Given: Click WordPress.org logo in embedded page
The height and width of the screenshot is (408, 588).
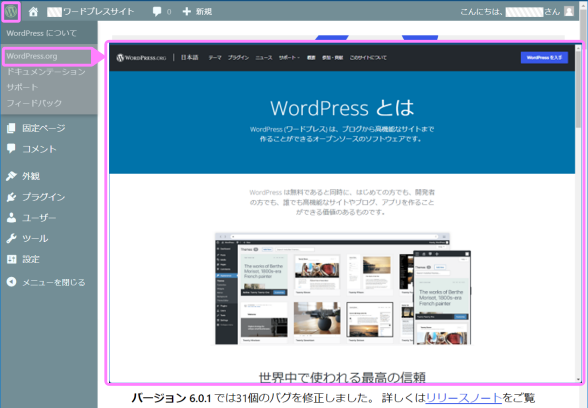Looking at the screenshot, I should click(x=141, y=58).
